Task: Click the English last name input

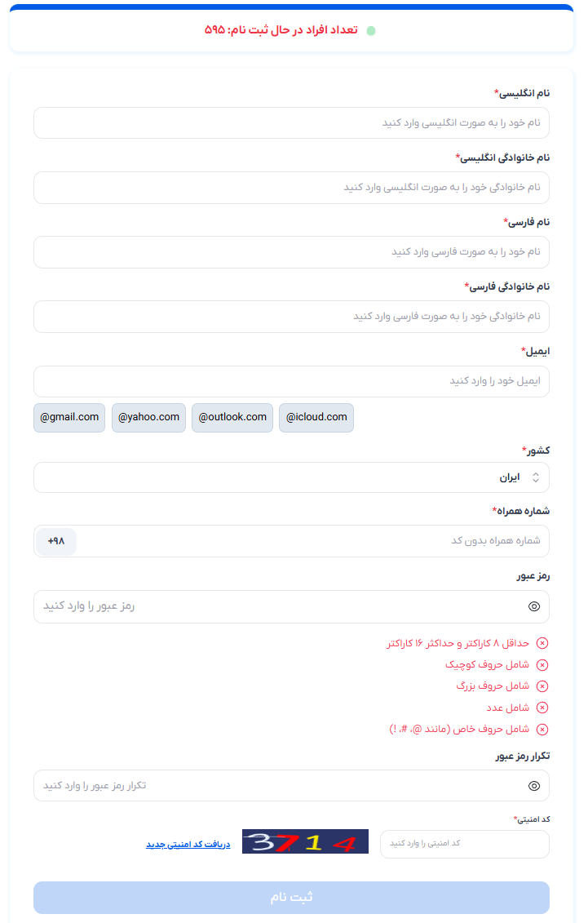Action: coord(291,188)
